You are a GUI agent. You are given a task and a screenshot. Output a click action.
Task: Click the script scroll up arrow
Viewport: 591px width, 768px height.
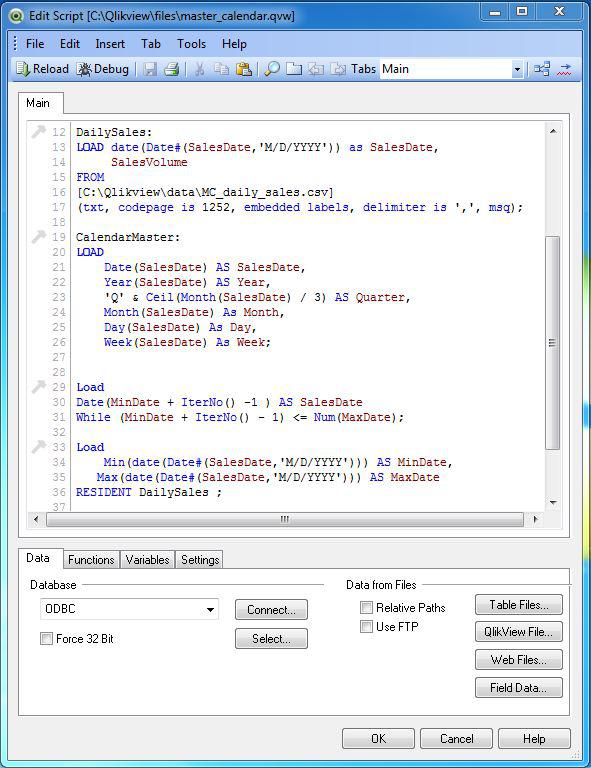click(553, 131)
